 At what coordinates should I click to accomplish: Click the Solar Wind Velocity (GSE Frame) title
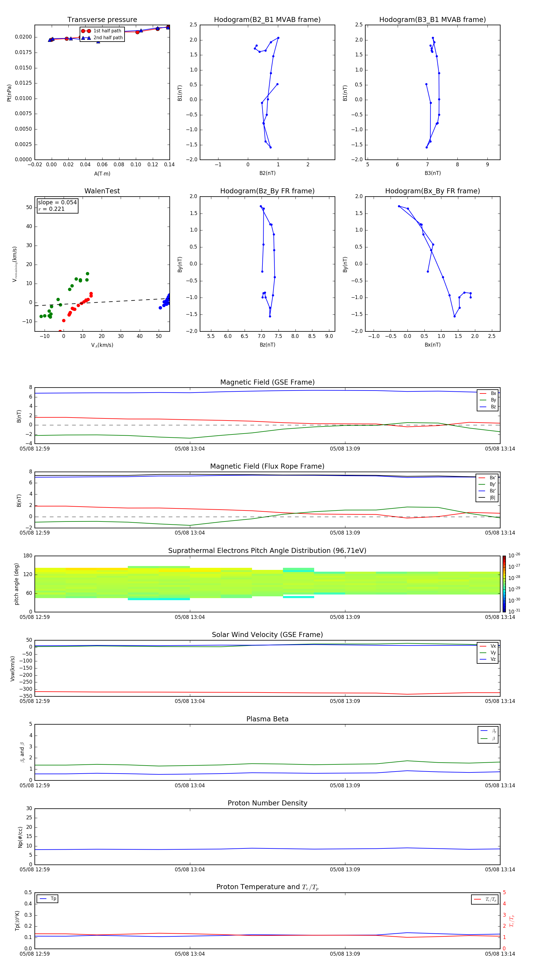[267, 635]
